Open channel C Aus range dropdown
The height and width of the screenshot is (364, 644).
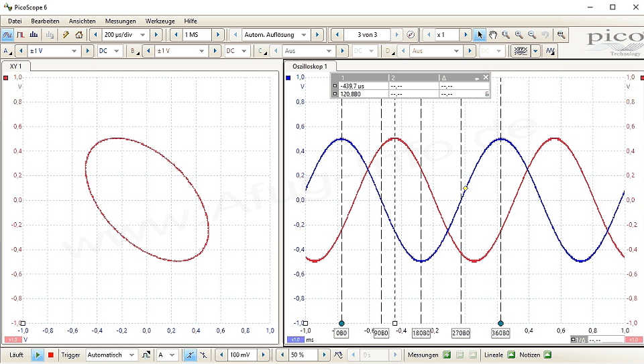329,51
